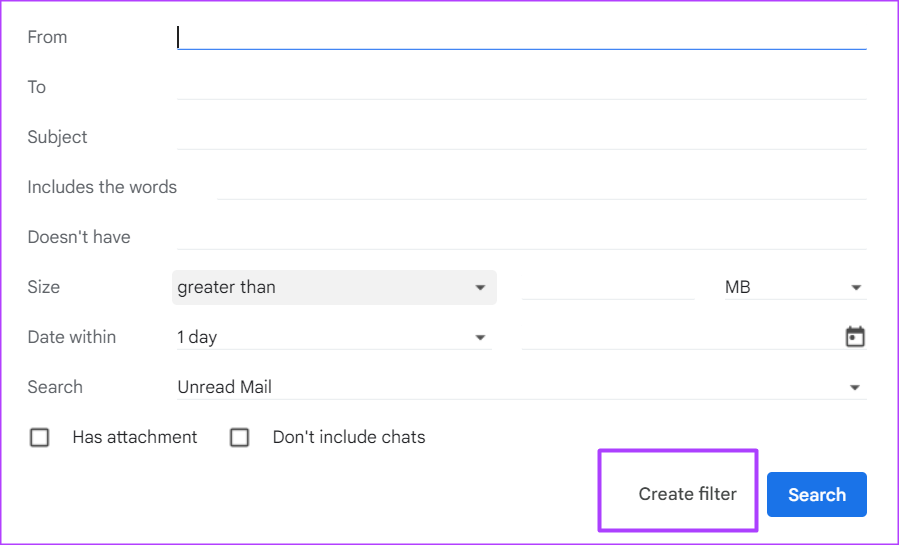Open the calendar date picker icon

click(855, 337)
